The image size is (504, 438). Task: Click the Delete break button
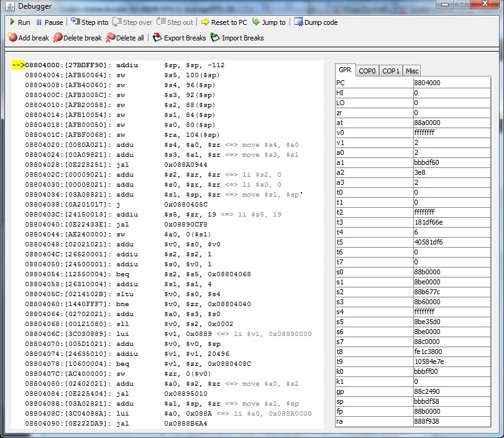tap(77, 38)
